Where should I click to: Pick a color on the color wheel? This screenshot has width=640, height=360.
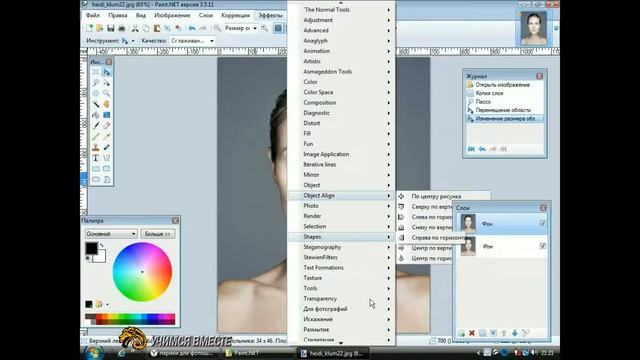(x=142, y=272)
